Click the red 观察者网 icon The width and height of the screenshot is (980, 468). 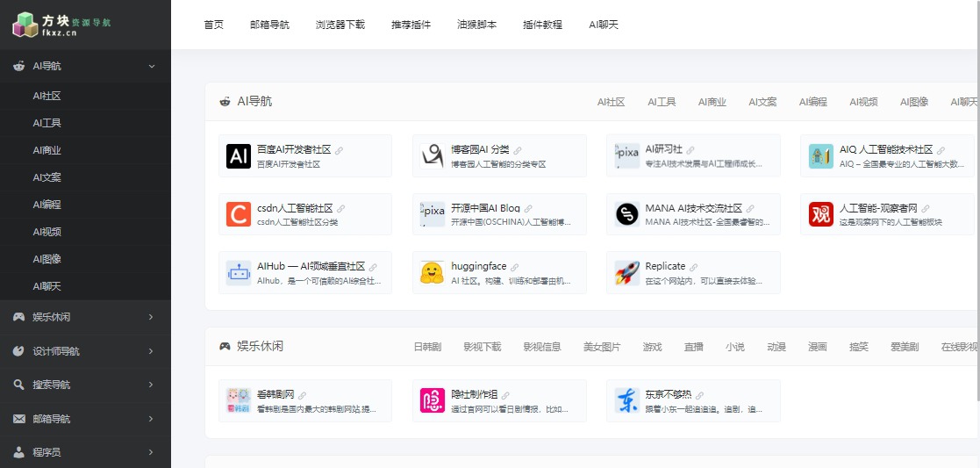click(x=820, y=214)
